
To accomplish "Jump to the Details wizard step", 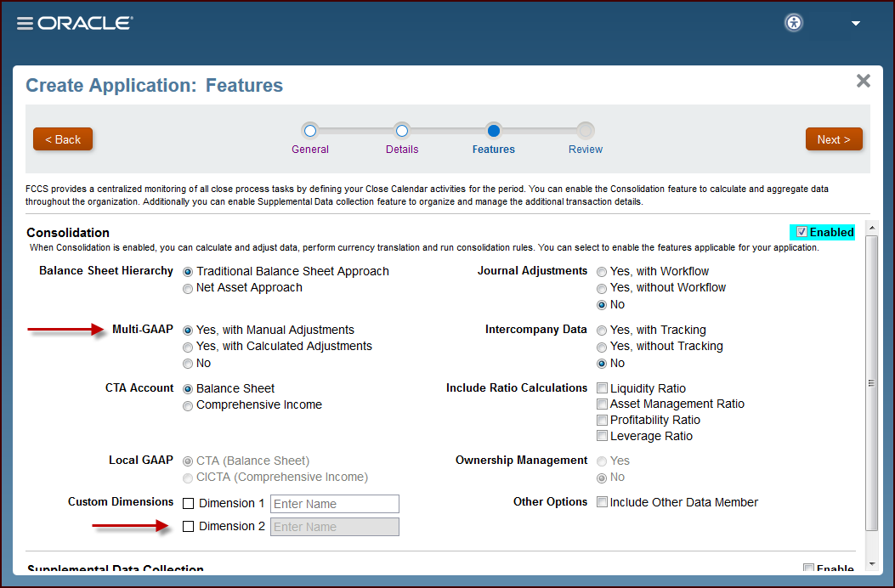I will 402,149.
